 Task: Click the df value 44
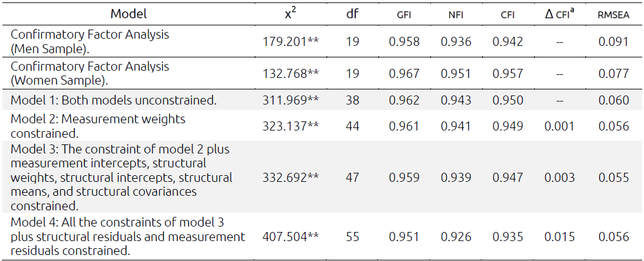tap(352, 126)
